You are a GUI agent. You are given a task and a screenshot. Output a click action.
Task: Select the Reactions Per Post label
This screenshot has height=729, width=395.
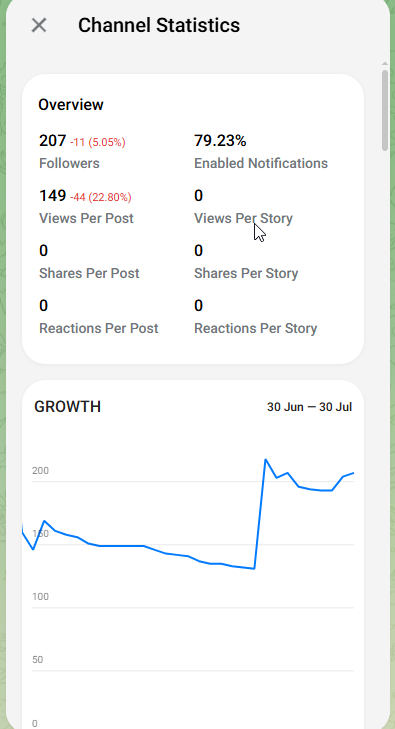point(99,328)
